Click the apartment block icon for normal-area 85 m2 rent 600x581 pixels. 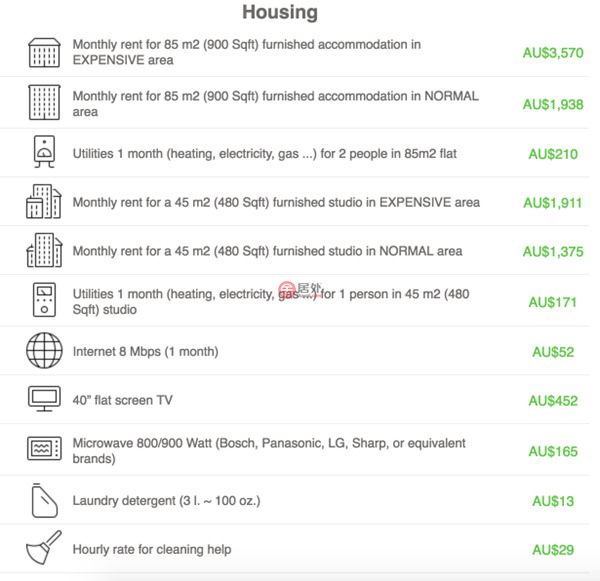(44, 103)
